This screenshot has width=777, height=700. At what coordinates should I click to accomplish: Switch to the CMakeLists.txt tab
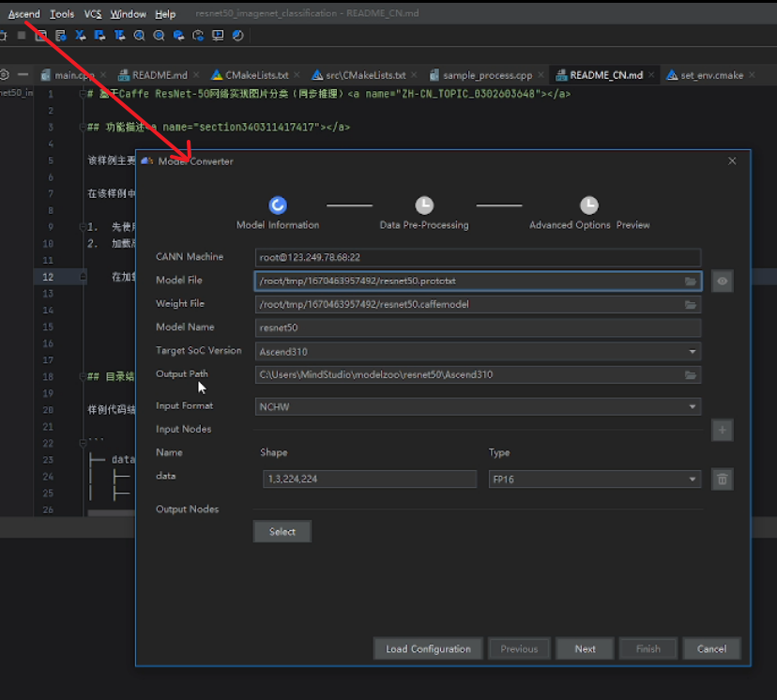tap(257, 75)
